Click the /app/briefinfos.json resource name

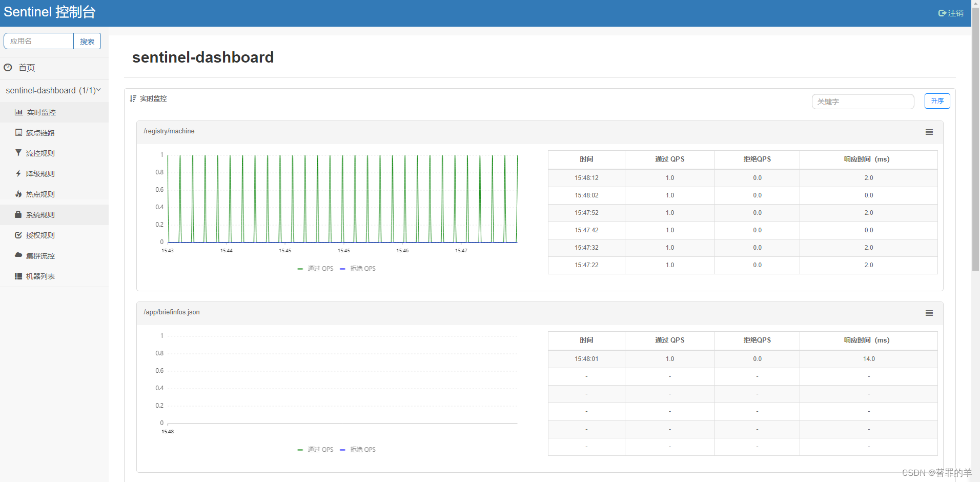pyautogui.click(x=172, y=312)
